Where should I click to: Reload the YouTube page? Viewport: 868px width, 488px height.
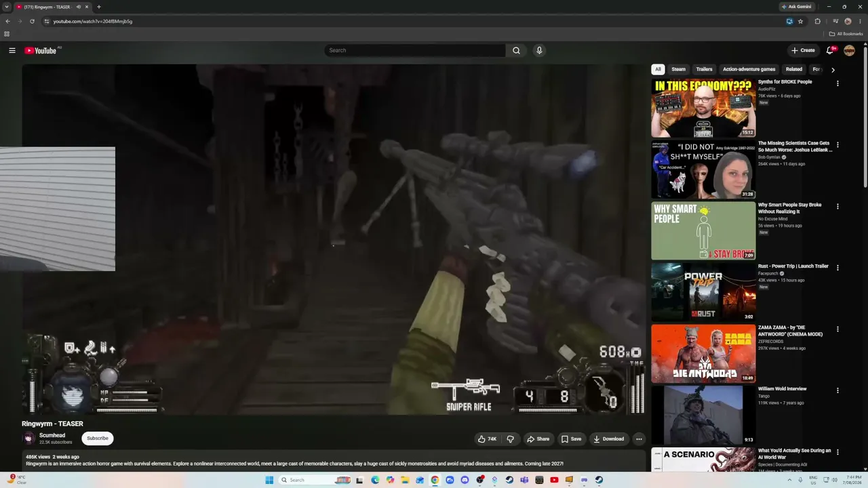tap(32, 21)
